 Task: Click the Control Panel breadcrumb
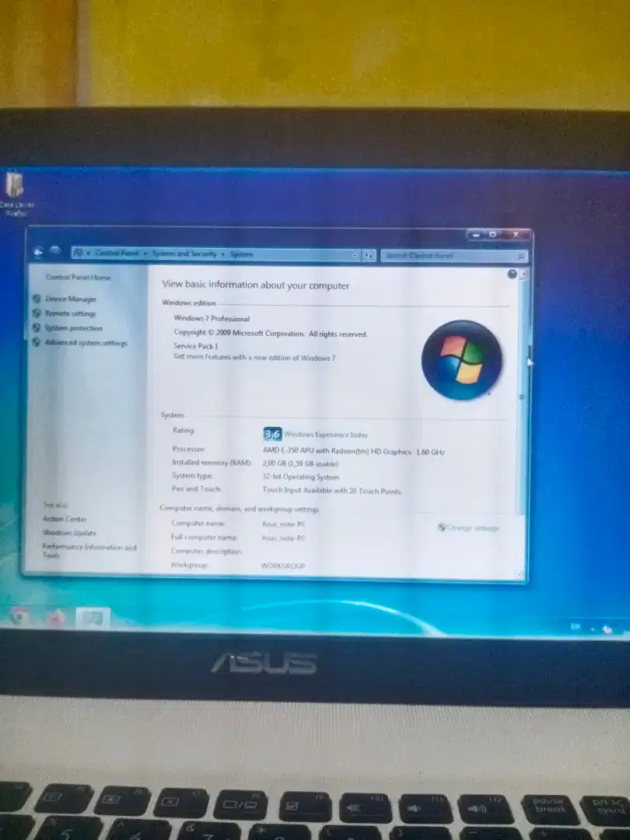click(117, 253)
